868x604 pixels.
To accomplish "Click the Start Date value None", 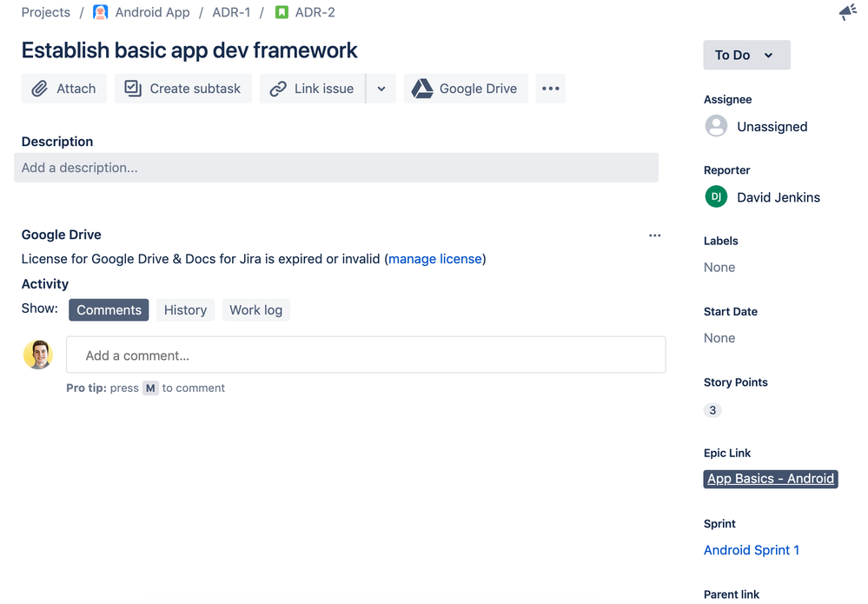I will tap(719, 338).
